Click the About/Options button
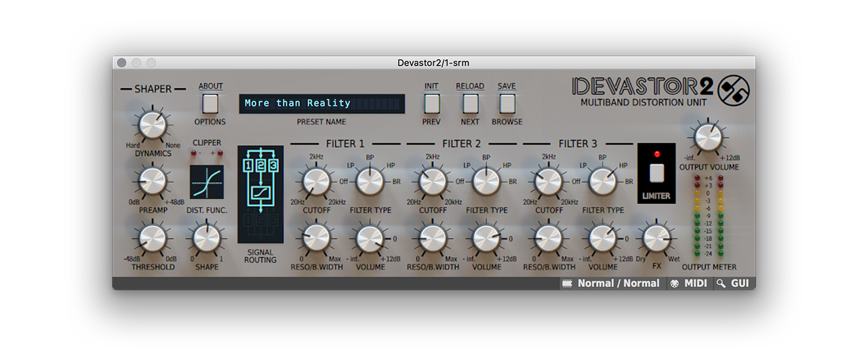The width and height of the screenshot is (868, 352). point(210,103)
